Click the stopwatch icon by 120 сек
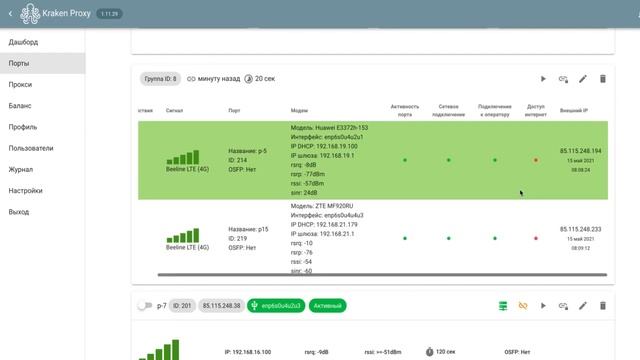640x360 pixels. 429,352
